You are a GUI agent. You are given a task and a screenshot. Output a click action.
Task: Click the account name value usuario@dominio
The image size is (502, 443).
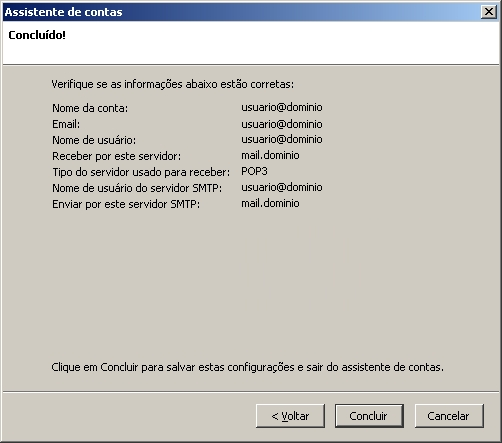tap(282, 107)
